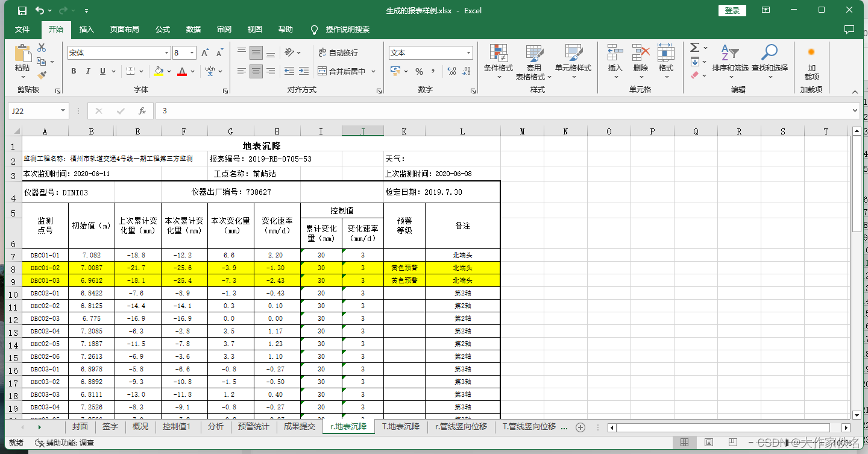
Task: Toggle Align Right
Action: click(x=271, y=71)
